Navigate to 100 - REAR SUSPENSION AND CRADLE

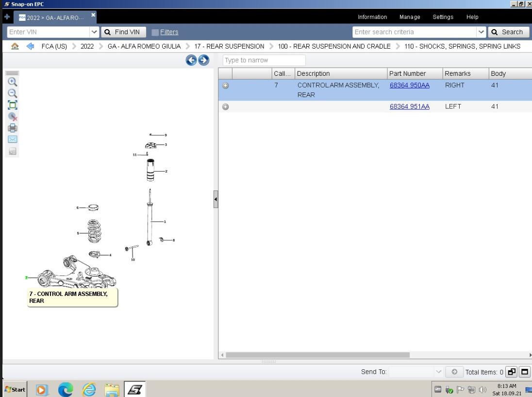point(334,46)
